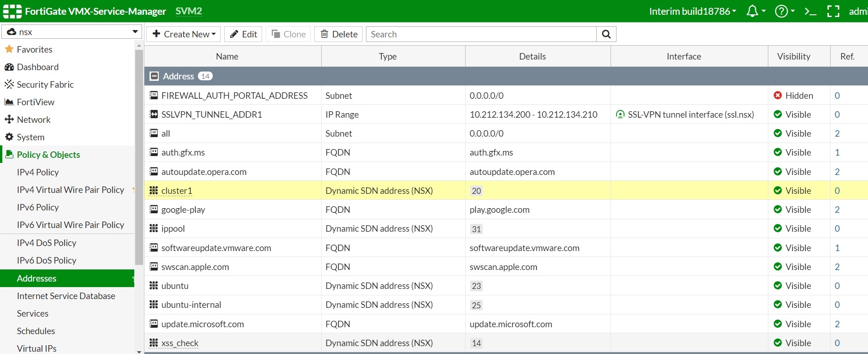The width and height of the screenshot is (868, 354).
Task: Click the FIREWALL_AUTH_PORTAL_ADDRESS subnet icon
Action: coord(154,96)
